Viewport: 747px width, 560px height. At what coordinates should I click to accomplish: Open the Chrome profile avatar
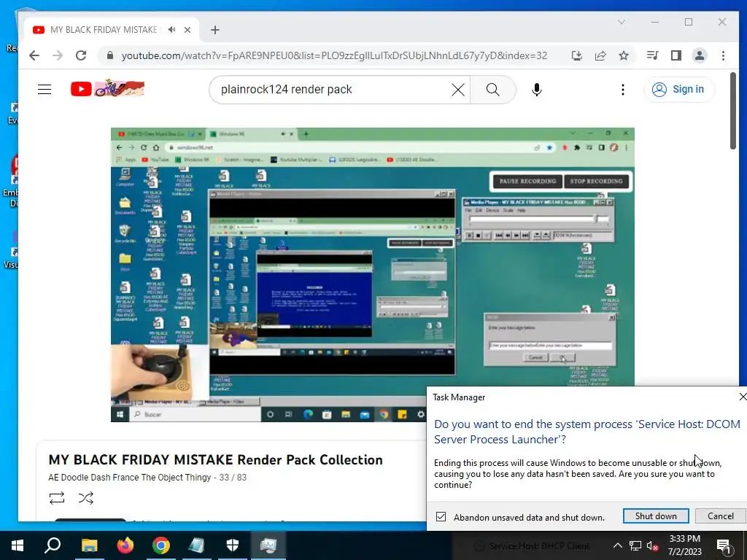(x=700, y=55)
